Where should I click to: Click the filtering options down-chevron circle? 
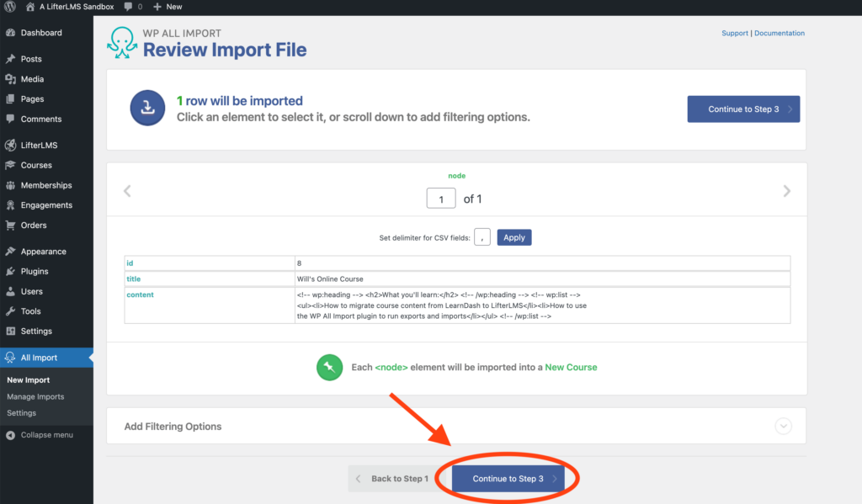[x=784, y=426]
